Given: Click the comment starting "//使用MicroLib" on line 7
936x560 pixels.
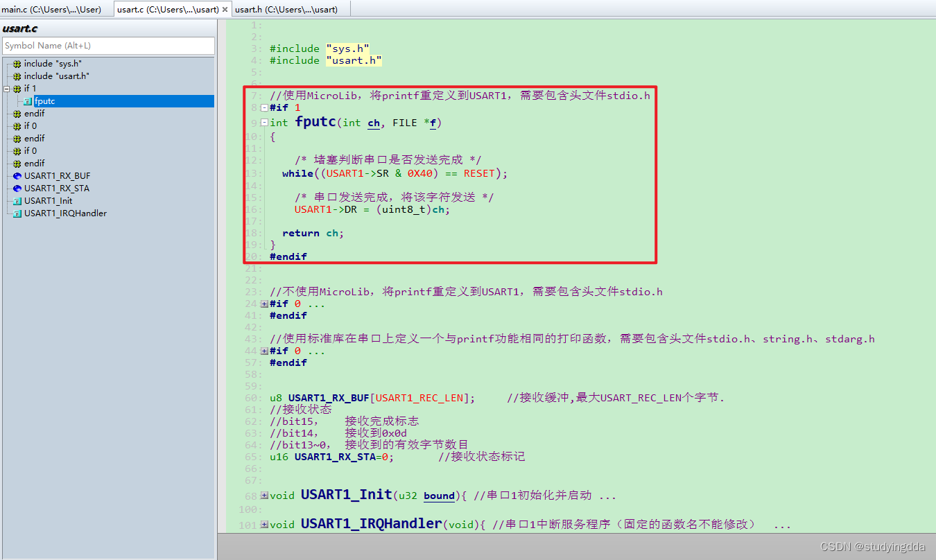Looking at the screenshot, I should (460, 96).
